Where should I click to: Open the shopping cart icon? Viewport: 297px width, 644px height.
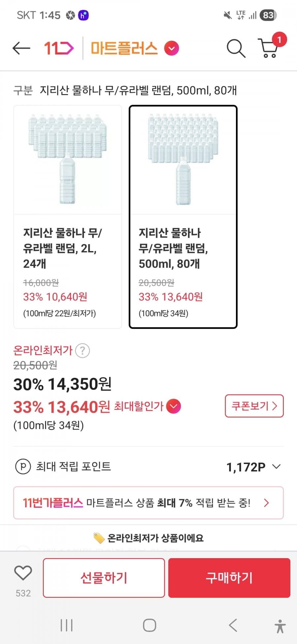pos(269,49)
